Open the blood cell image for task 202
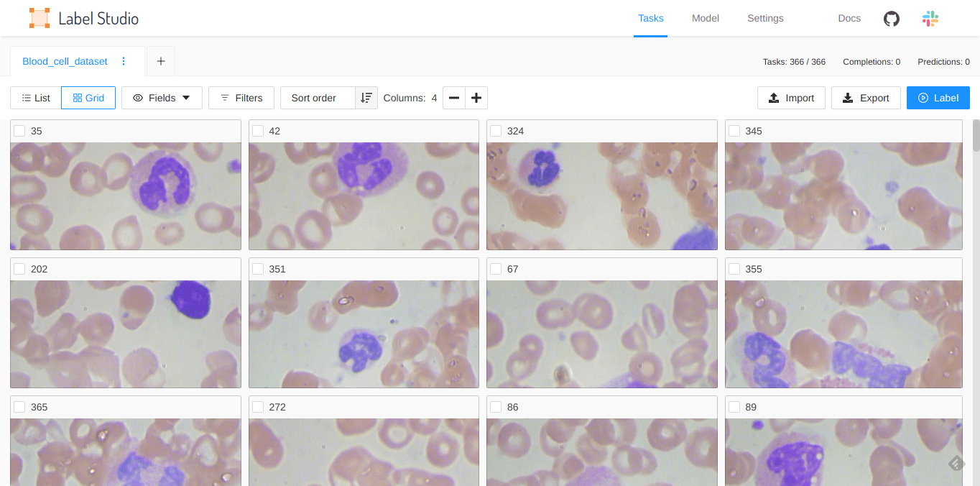Screen dimensions: 980x486 [126, 334]
